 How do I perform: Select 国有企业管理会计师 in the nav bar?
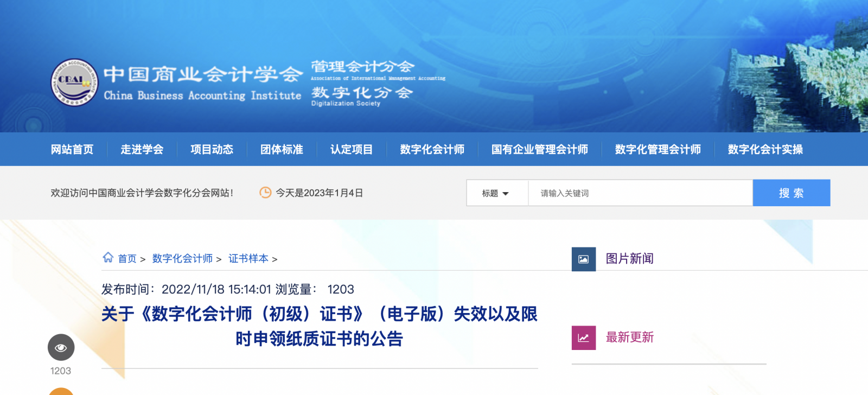pyautogui.click(x=540, y=149)
